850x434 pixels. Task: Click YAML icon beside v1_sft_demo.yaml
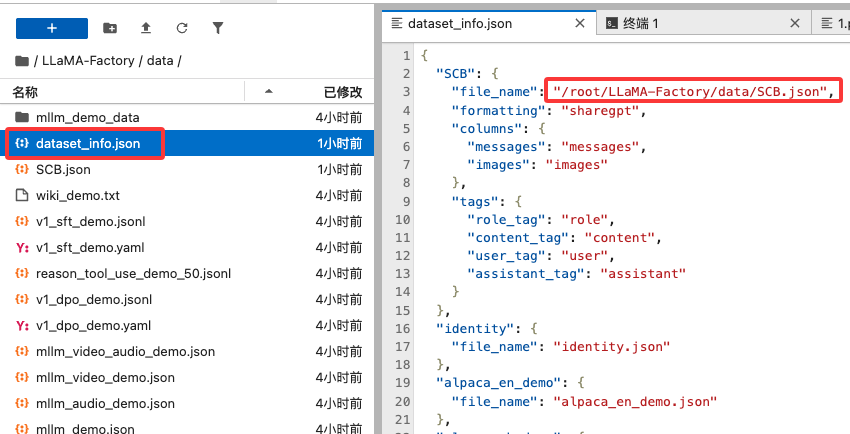22,248
